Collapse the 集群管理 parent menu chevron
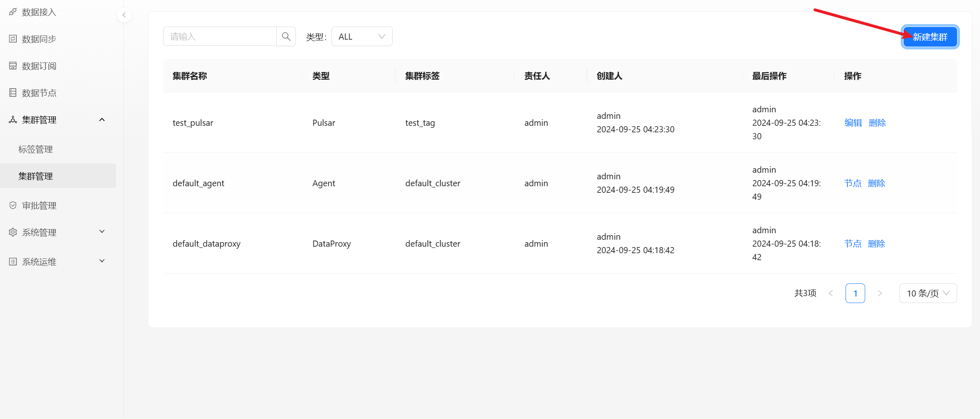This screenshot has width=980, height=419. tap(102, 120)
